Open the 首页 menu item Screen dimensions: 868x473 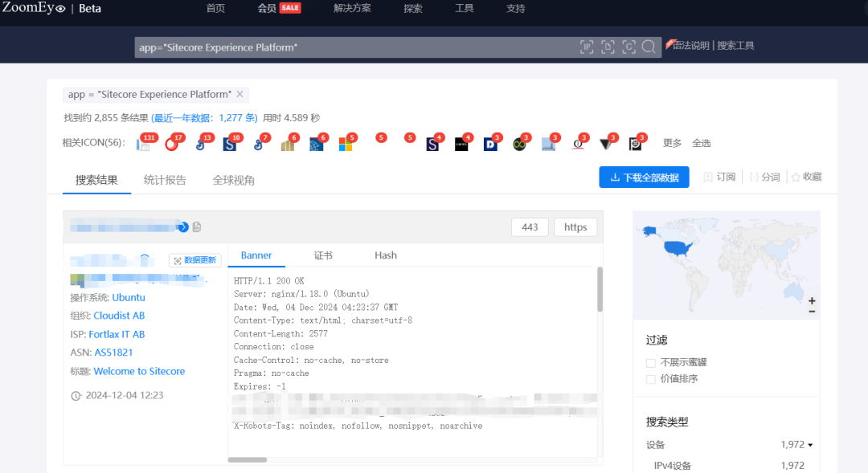pyautogui.click(x=215, y=8)
